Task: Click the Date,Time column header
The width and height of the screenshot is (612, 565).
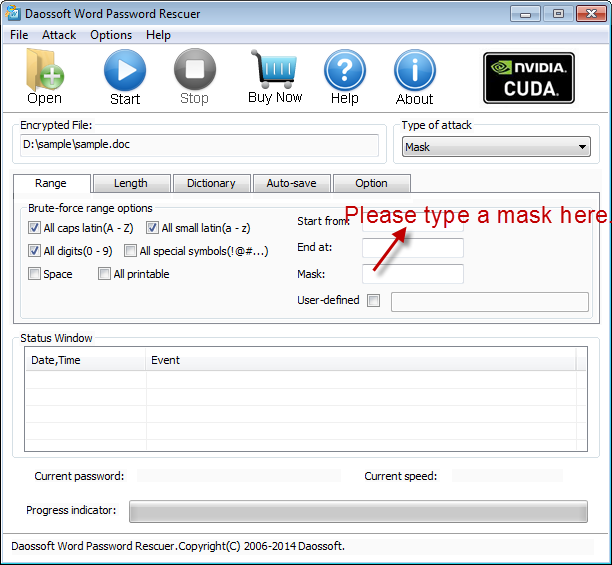Action: [85, 360]
